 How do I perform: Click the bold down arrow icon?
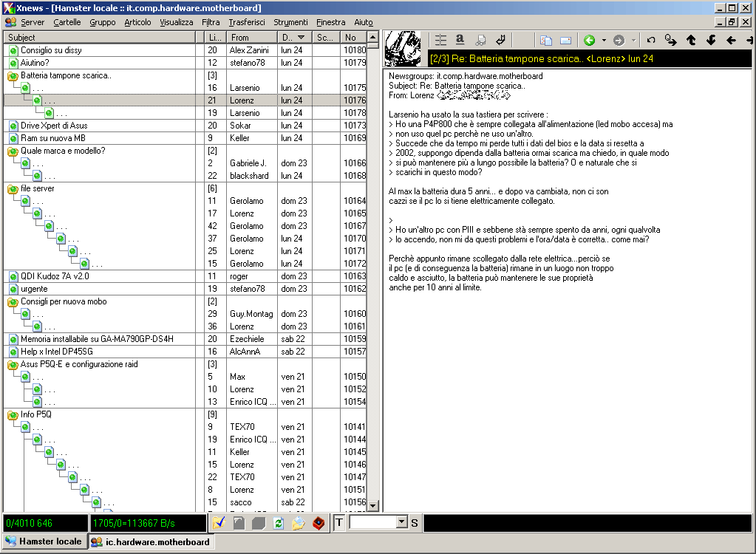tap(711, 40)
